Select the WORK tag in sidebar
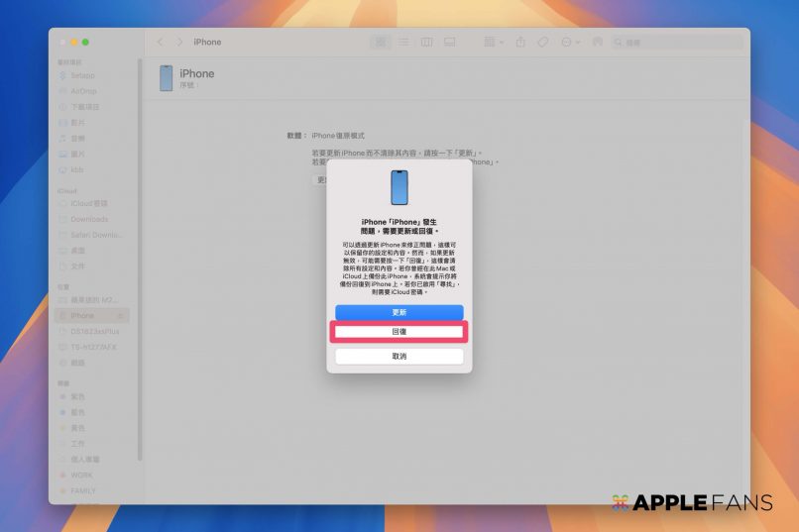Image resolution: width=799 pixels, height=532 pixels. click(82, 475)
